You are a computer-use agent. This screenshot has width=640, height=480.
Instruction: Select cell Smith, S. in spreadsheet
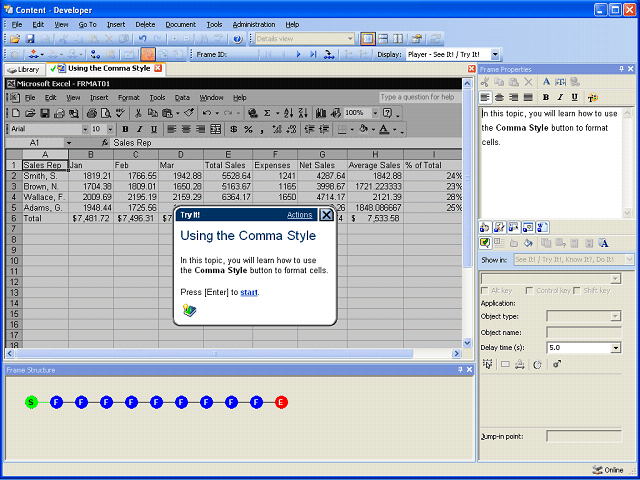coord(45,176)
